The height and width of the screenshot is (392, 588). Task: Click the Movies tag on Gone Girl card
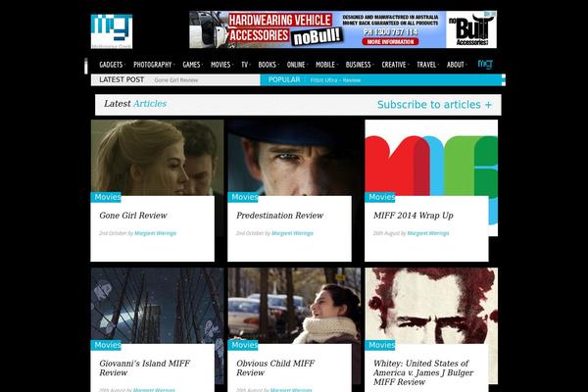[x=106, y=197]
